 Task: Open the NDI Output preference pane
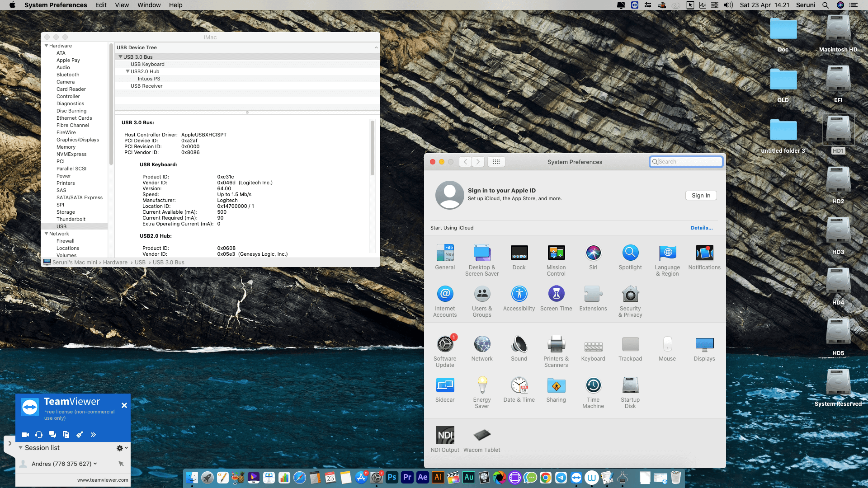(445, 440)
